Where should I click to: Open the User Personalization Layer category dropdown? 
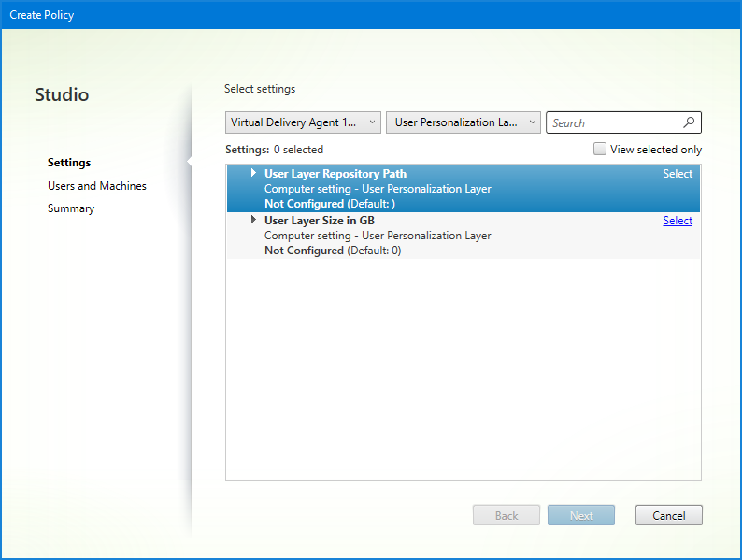click(x=464, y=122)
